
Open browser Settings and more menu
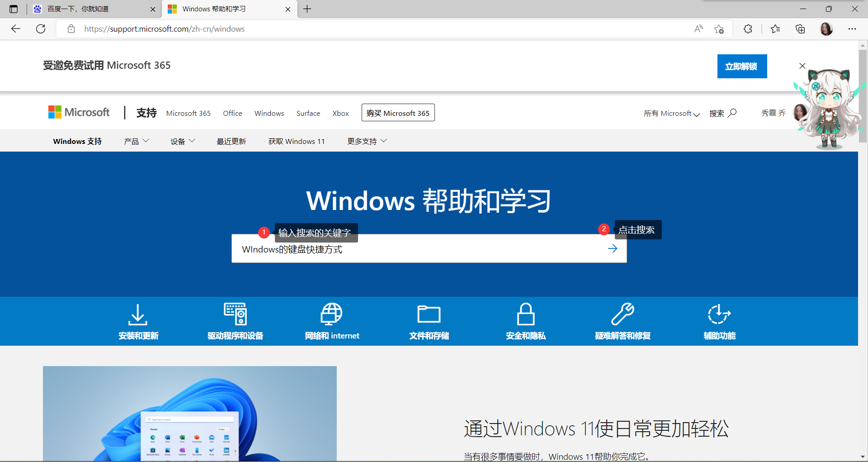[x=852, y=29]
